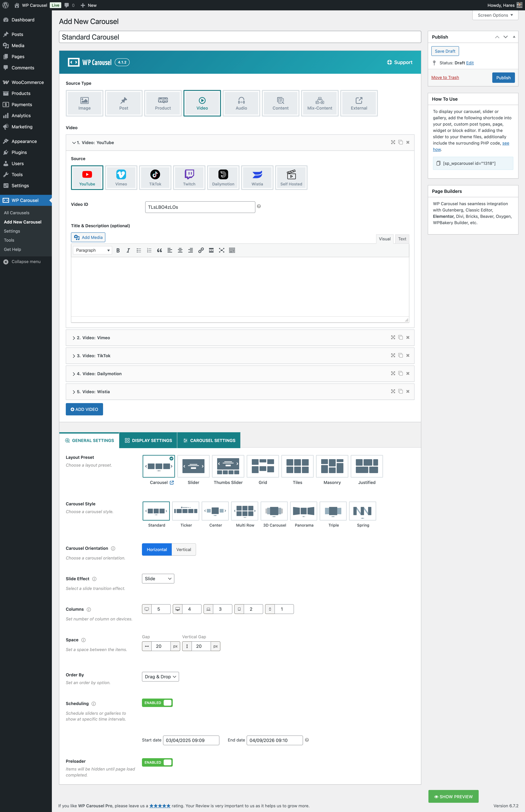Image resolution: width=525 pixels, height=812 pixels.
Task: Choose Twitch as video source
Action: point(189,178)
